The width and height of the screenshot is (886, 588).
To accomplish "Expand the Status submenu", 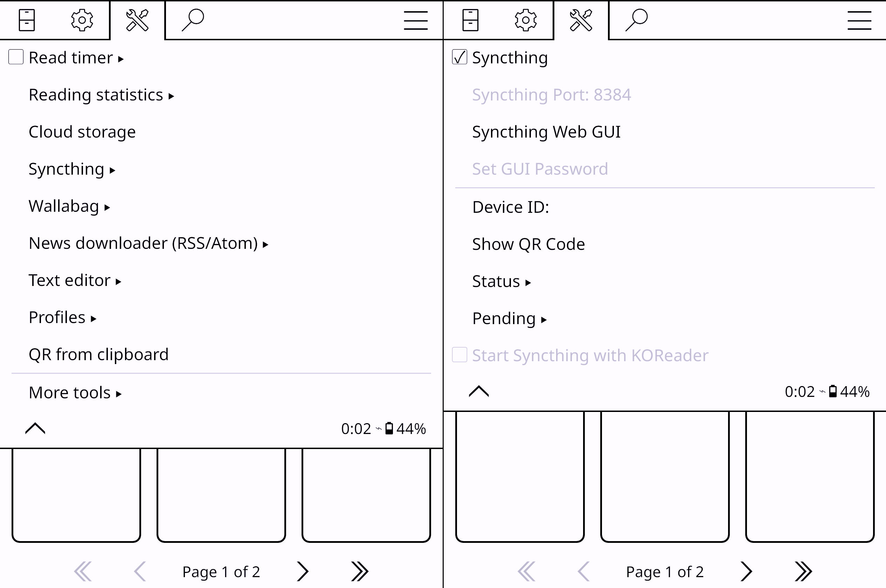I will (501, 281).
